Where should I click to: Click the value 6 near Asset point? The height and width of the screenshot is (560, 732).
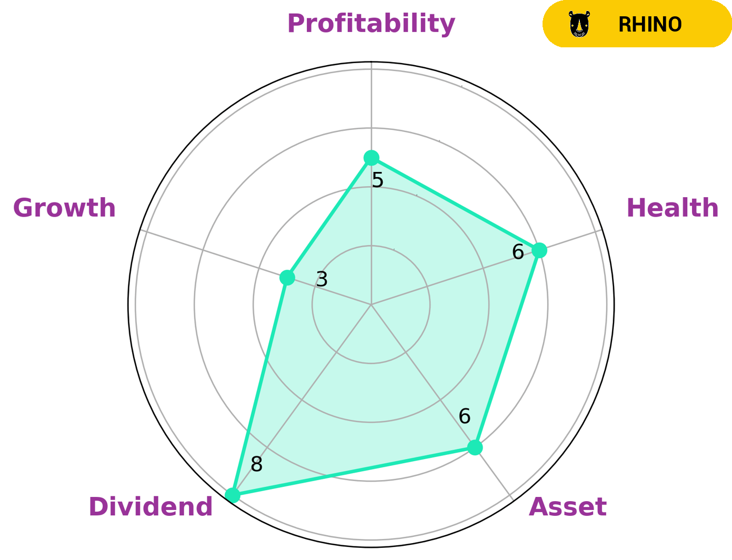pyautogui.click(x=464, y=416)
